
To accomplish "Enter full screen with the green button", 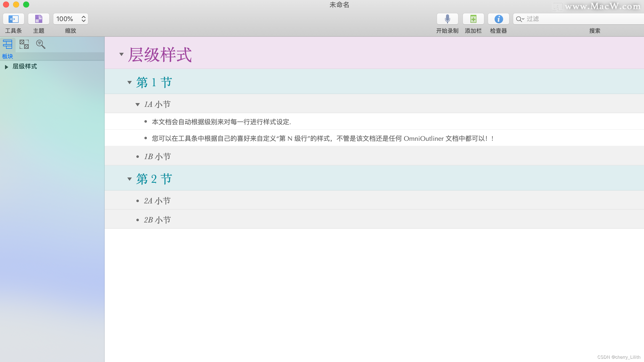I will [26, 5].
